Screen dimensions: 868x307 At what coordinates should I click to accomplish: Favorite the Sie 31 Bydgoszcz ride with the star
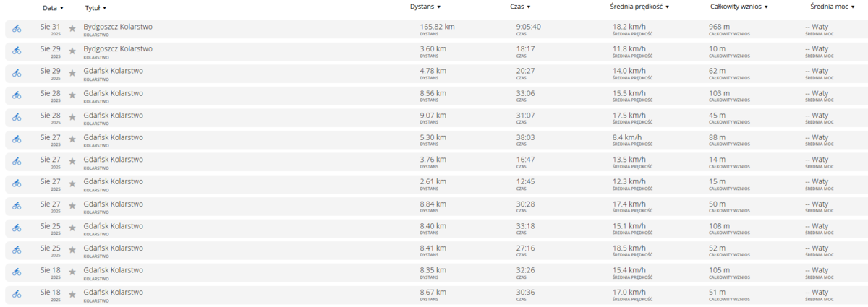click(72, 29)
